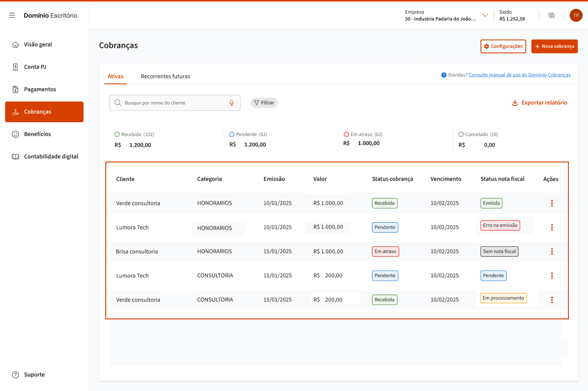Focus the client name search field
Screen dimensions: 588x391
173,103
